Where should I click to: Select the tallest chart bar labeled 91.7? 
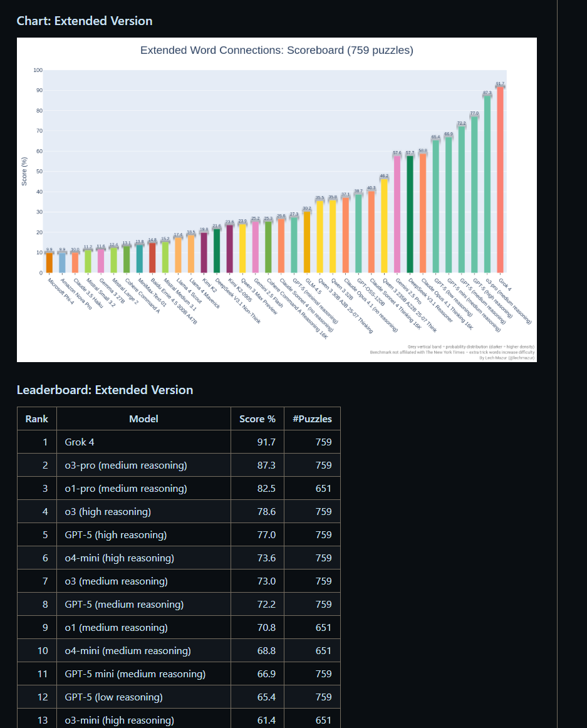[x=500, y=180]
